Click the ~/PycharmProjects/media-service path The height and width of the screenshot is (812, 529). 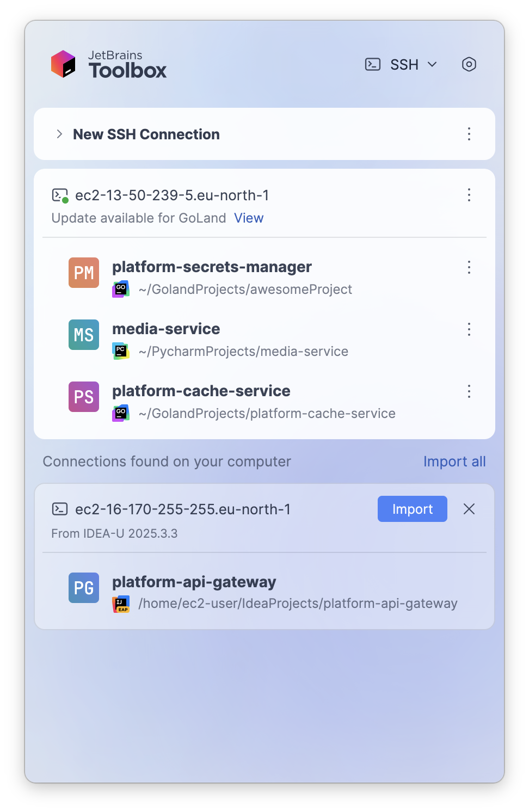click(x=243, y=352)
